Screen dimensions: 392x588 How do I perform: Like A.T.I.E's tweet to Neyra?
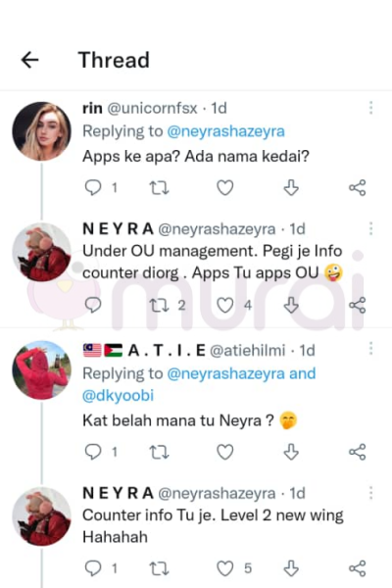tap(225, 452)
